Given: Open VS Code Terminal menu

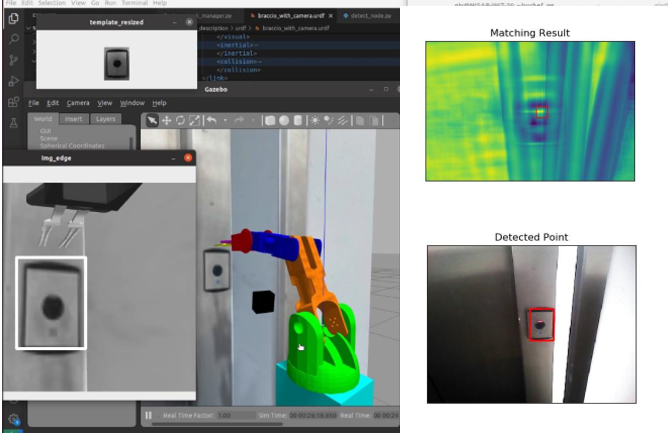Looking at the screenshot, I should coord(135,3).
